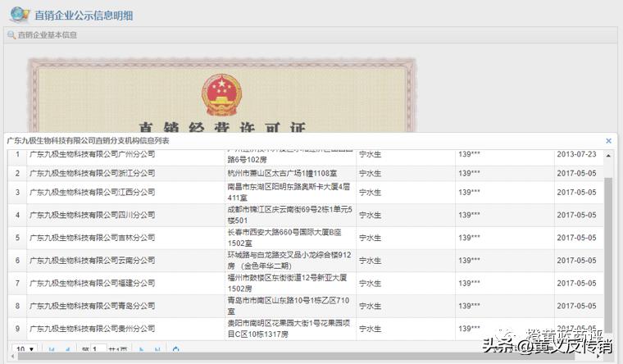Click date 2017-05-05 in the 云南分公司 row
Screen dimensions: 623x364
pos(576,260)
